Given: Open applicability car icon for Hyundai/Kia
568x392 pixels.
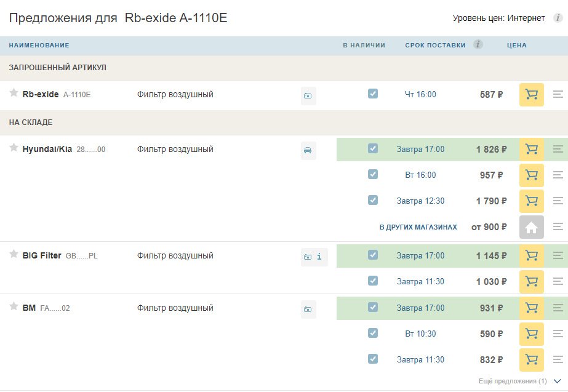Looking at the screenshot, I should coord(308,150).
